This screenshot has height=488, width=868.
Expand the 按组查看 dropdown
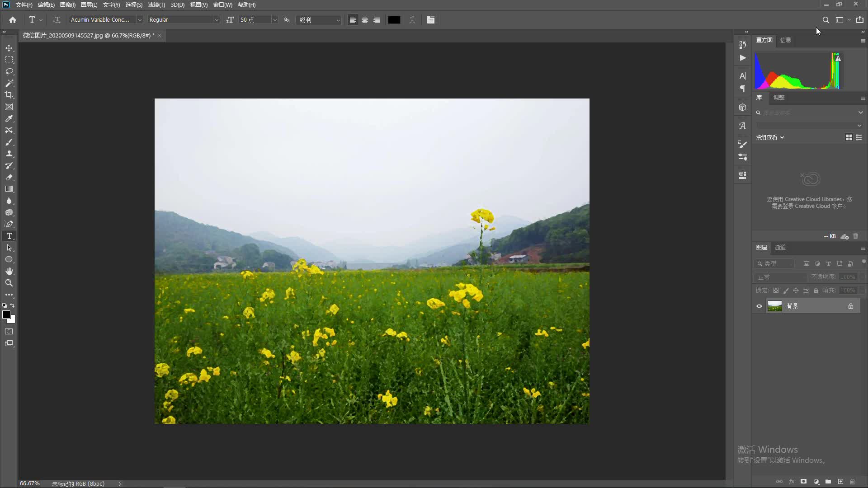(770, 137)
